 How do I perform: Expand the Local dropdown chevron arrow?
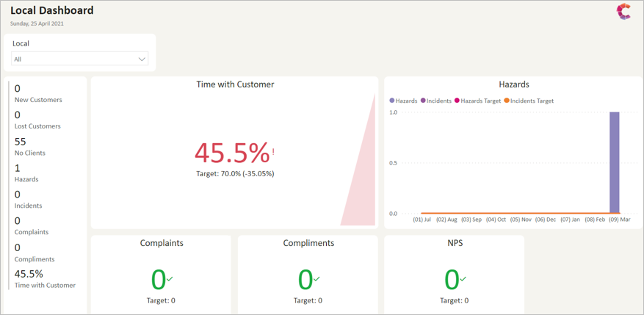(x=142, y=59)
